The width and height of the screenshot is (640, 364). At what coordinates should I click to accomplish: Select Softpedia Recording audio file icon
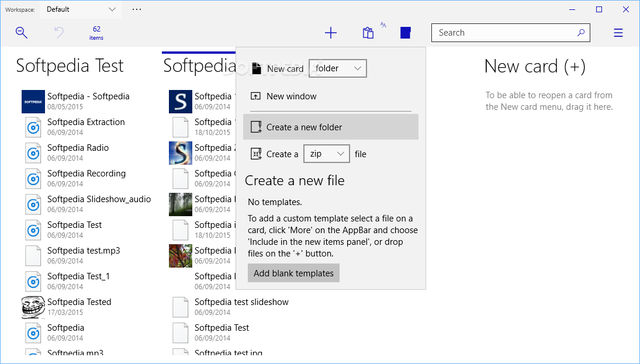click(33, 179)
